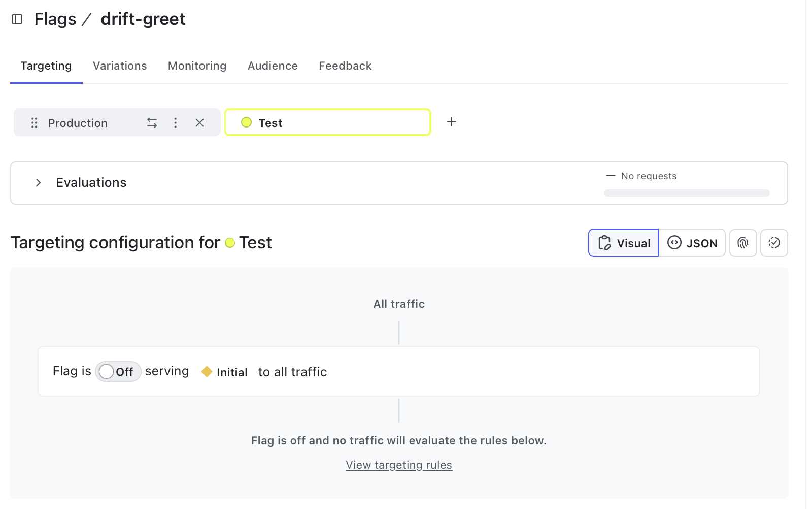Open the Variations tab
The image size is (812, 509).
point(120,66)
